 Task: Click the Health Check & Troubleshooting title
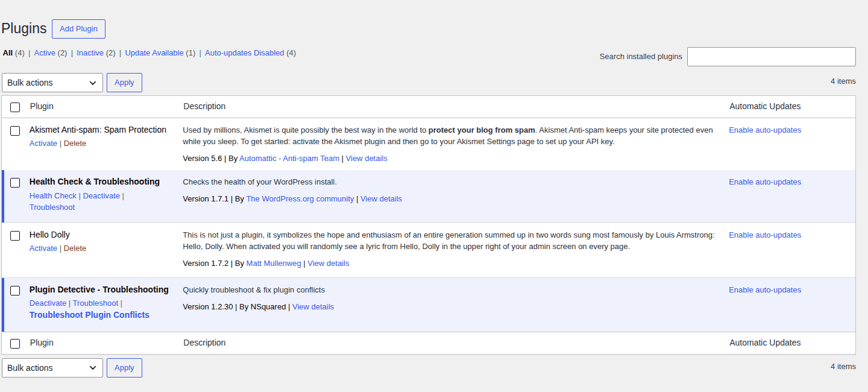point(95,182)
